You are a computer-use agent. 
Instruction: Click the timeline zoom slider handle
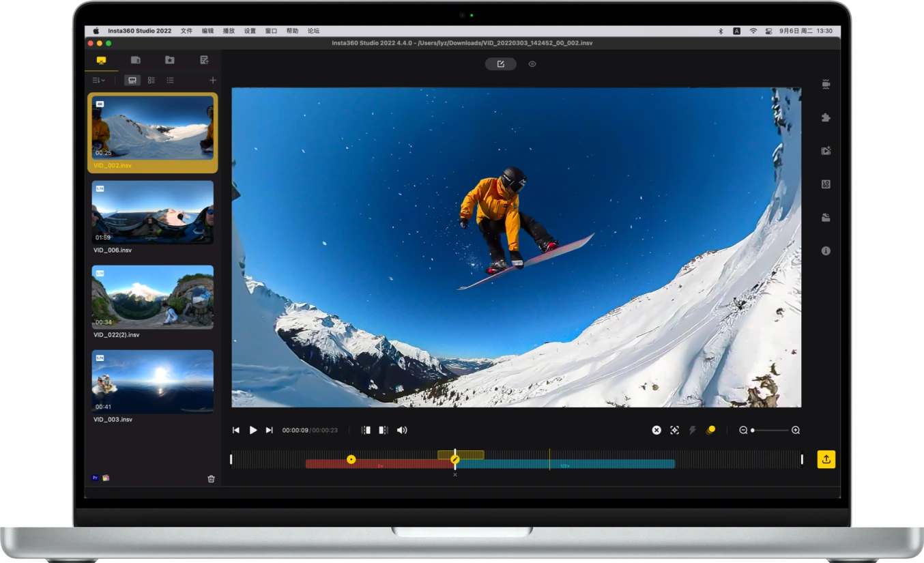[753, 431]
